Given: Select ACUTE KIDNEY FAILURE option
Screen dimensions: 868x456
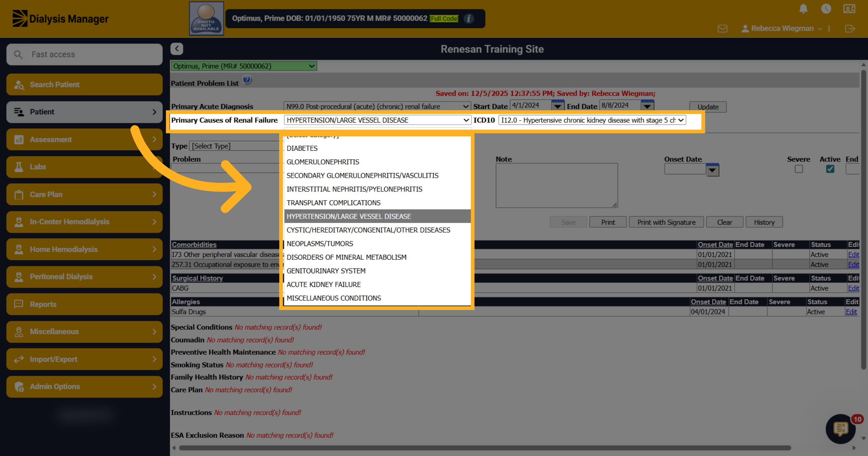Looking at the screenshot, I should tap(378, 285).
